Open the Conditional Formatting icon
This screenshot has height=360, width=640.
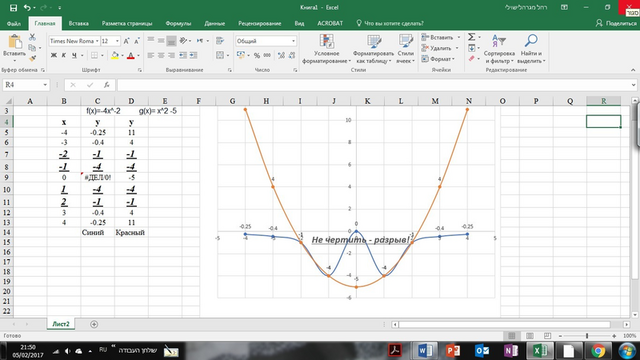327,41
